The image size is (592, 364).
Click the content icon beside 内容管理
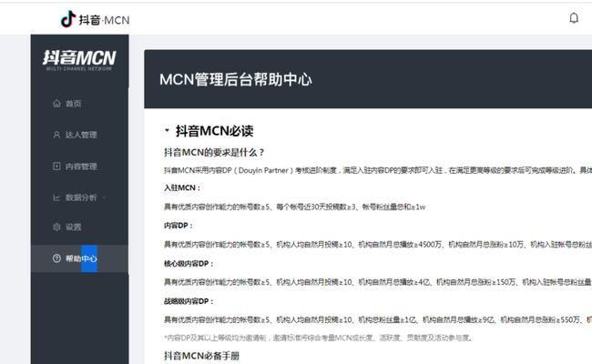coord(56,166)
